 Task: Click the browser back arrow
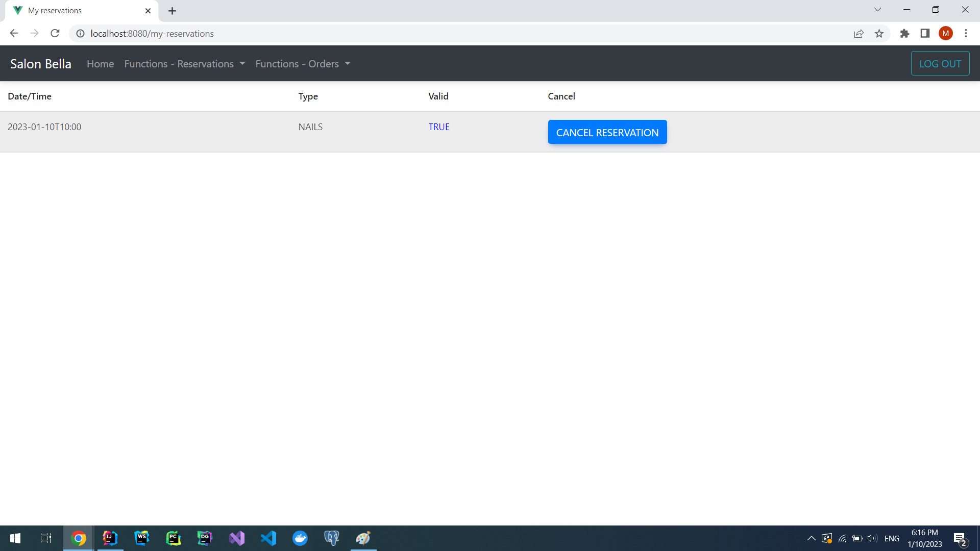(14, 34)
